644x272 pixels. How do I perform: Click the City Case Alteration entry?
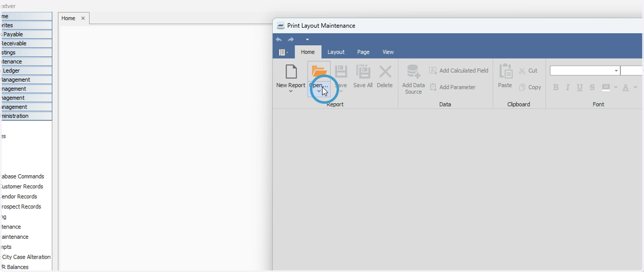tap(26, 257)
